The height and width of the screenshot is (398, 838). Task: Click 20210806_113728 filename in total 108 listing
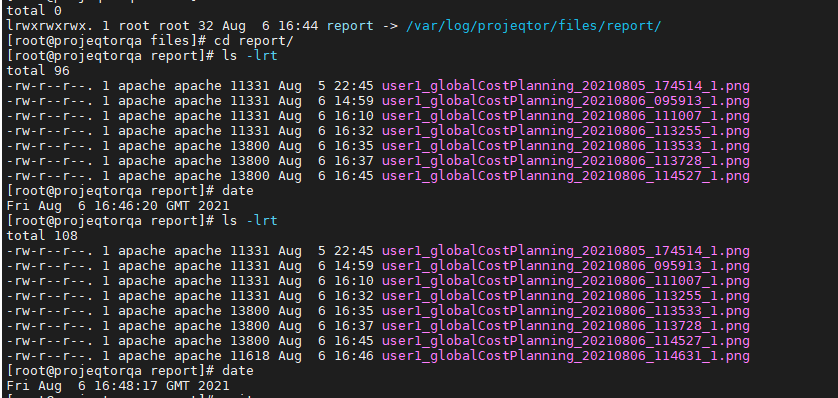565,325
